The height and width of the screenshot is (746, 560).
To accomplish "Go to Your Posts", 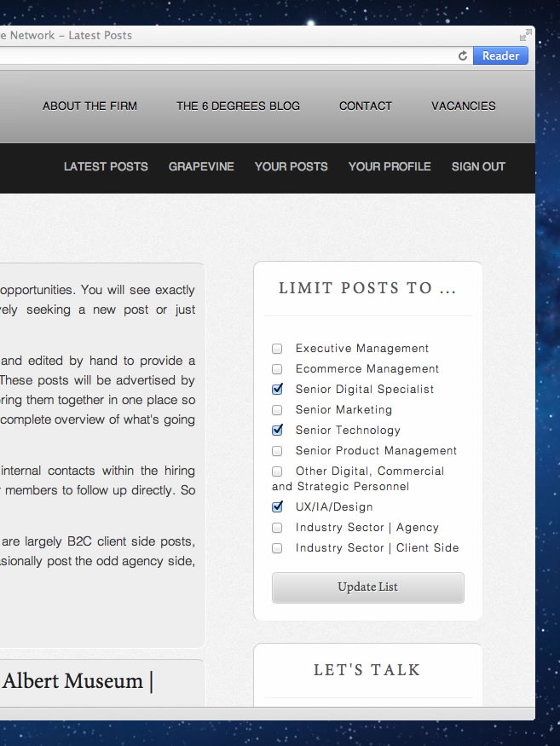I will pos(291,166).
